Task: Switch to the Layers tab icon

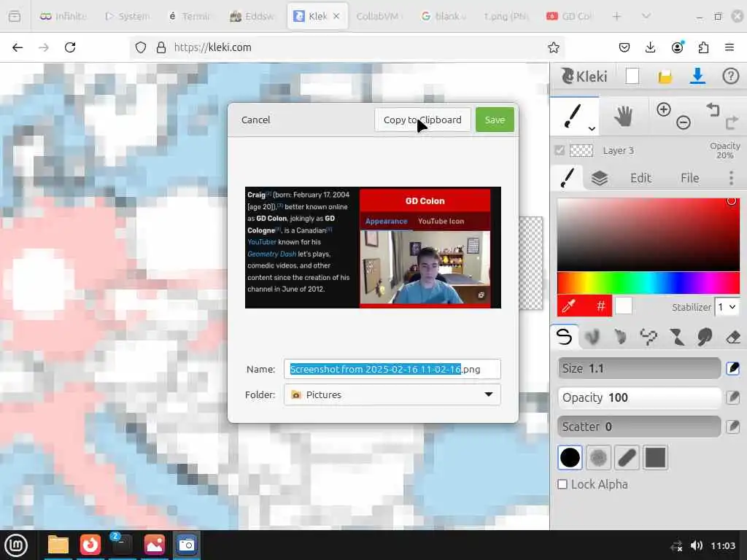Action: pos(600,178)
